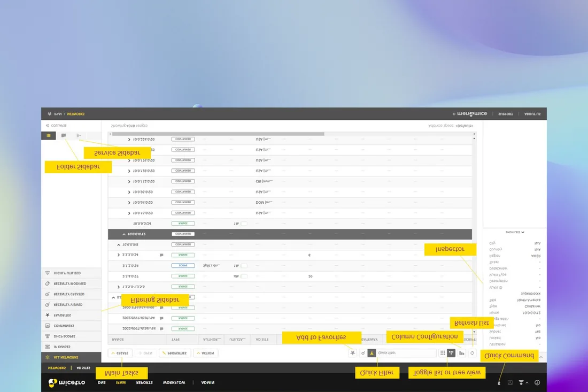Click the Micetro logo
The image size is (588, 392).
67,382
